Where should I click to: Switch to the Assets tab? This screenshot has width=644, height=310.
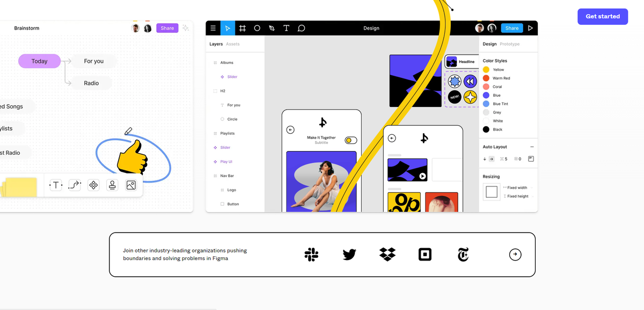pos(233,44)
